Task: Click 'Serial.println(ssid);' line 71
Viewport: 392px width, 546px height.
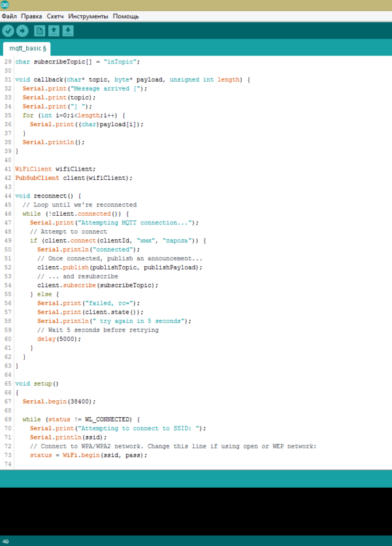Action: (x=68, y=437)
